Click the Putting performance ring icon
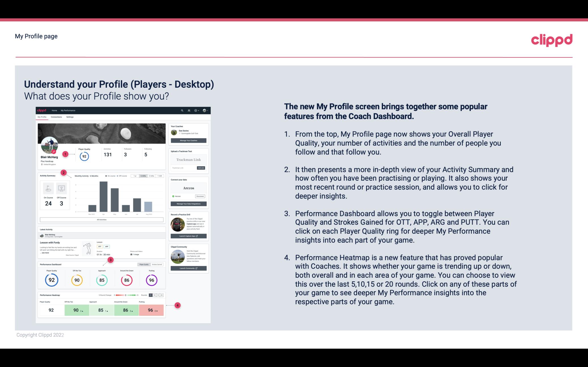The image size is (588, 367). pyautogui.click(x=151, y=279)
